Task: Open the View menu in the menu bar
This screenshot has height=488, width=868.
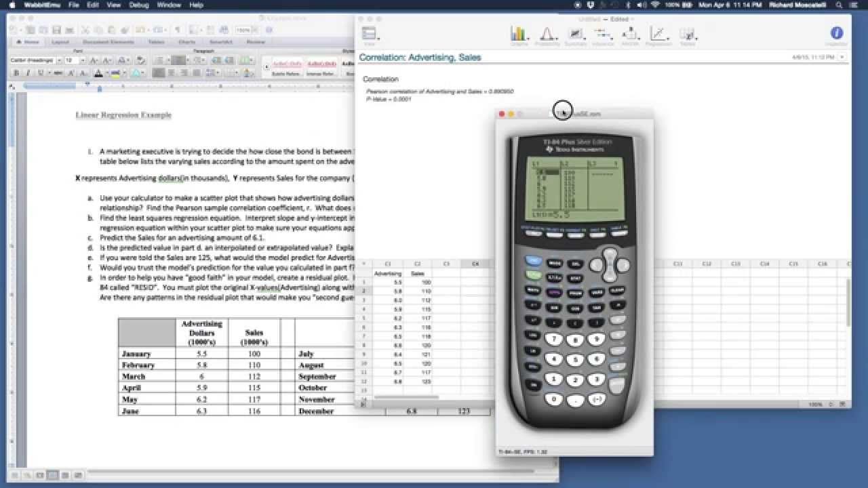Action: click(113, 5)
